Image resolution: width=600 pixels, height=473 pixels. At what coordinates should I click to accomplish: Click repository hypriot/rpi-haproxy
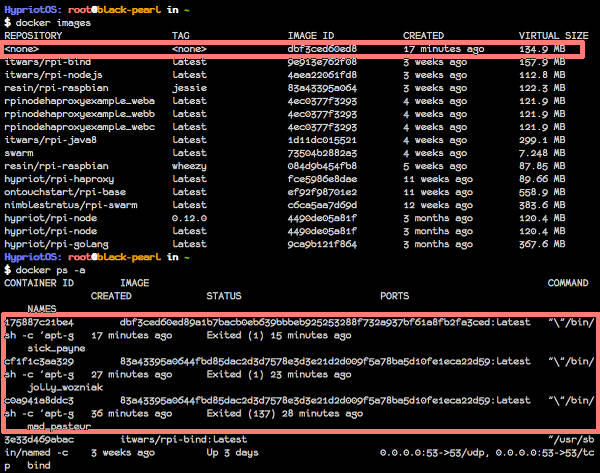(x=59, y=179)
